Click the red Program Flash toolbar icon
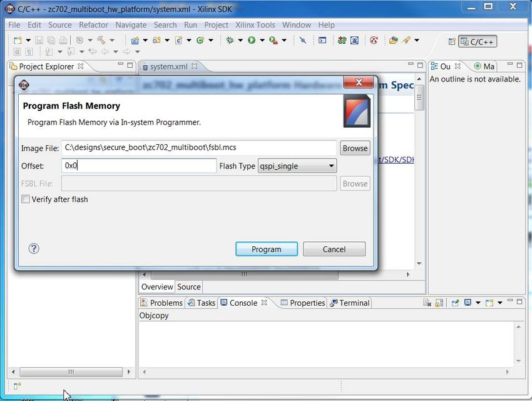Screen dimensions: 532x401 (374, 40)
